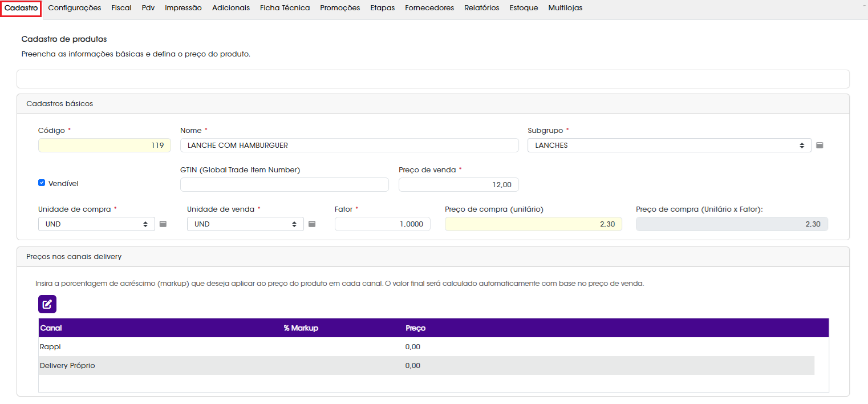Open the Adicionais tab
Screen dimensions: 868x404
point(231,8)
